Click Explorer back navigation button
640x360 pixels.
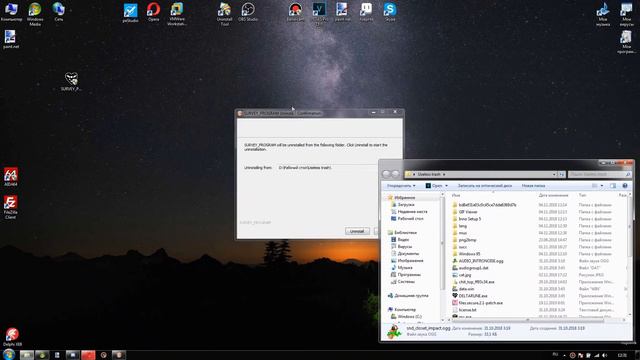387,174
